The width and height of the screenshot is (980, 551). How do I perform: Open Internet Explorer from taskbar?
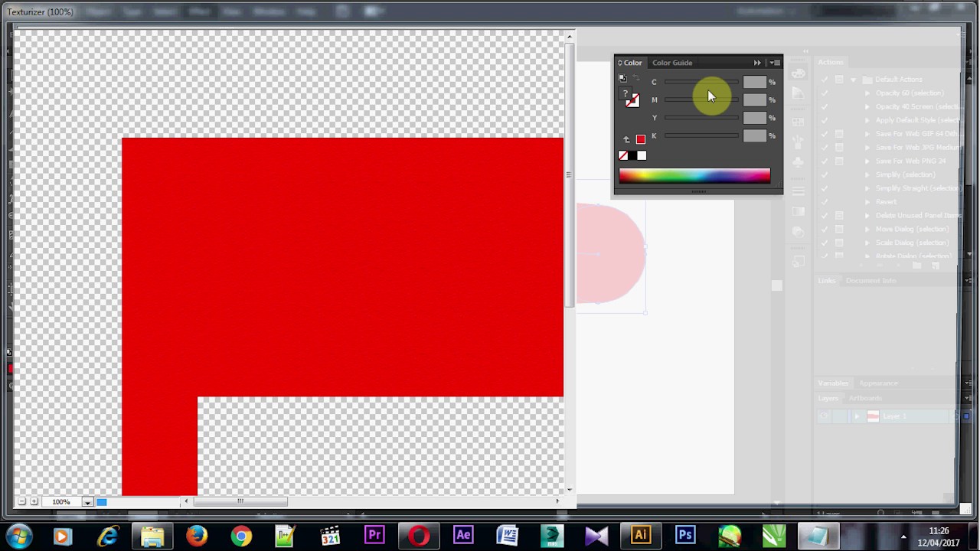click(x=107, y=536)
